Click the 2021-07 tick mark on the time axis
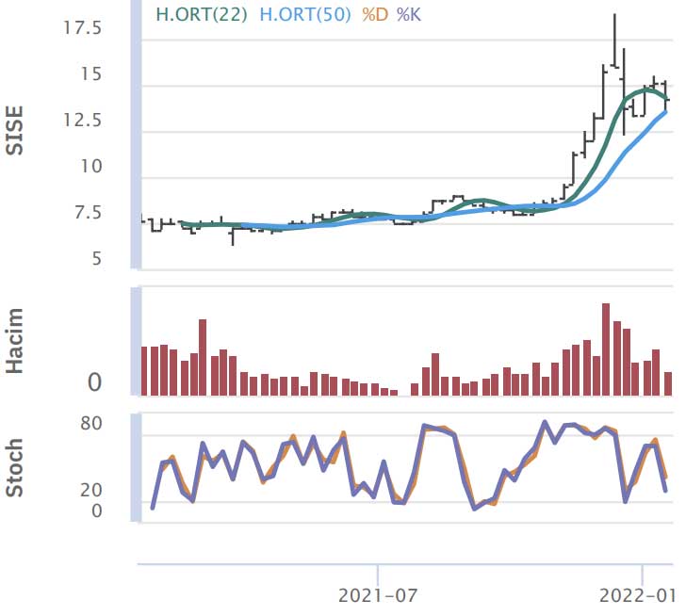This screenshot has width=686, height=616. [x=378, y=574]
